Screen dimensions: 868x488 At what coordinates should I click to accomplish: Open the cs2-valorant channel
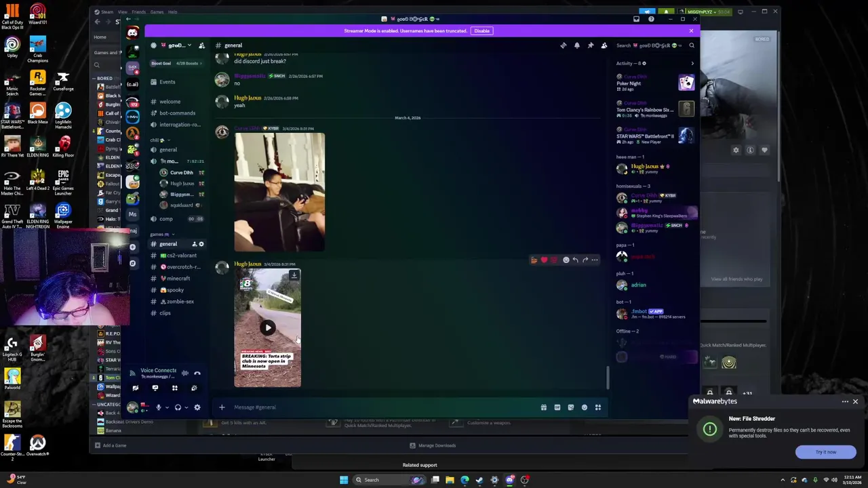click(178, 256)
